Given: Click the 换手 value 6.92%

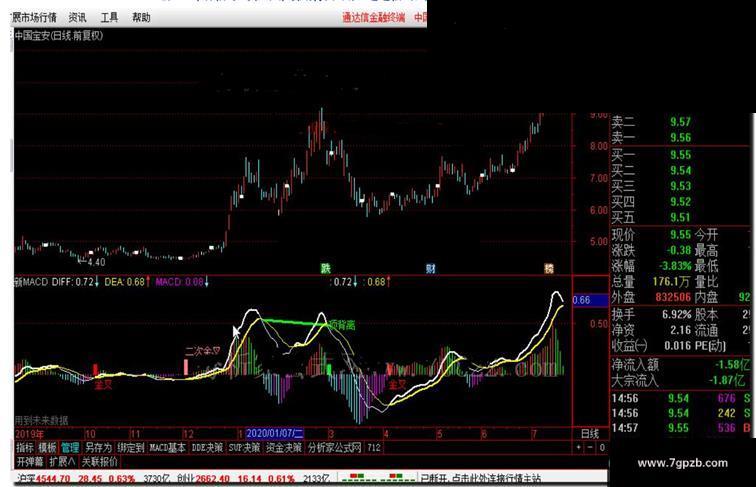Looking at the screenshot, I should (x=677, y=314).
